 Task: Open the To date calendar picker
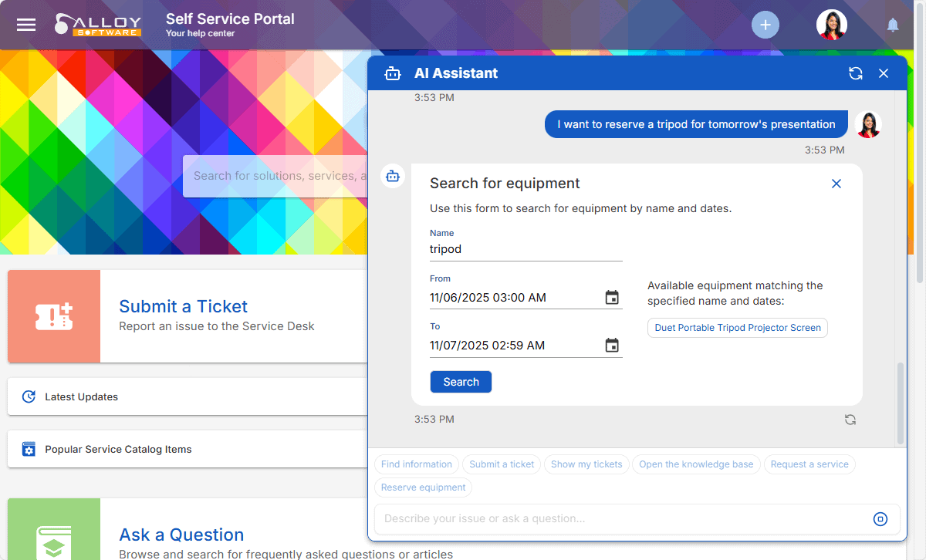[x=612, y=346]
